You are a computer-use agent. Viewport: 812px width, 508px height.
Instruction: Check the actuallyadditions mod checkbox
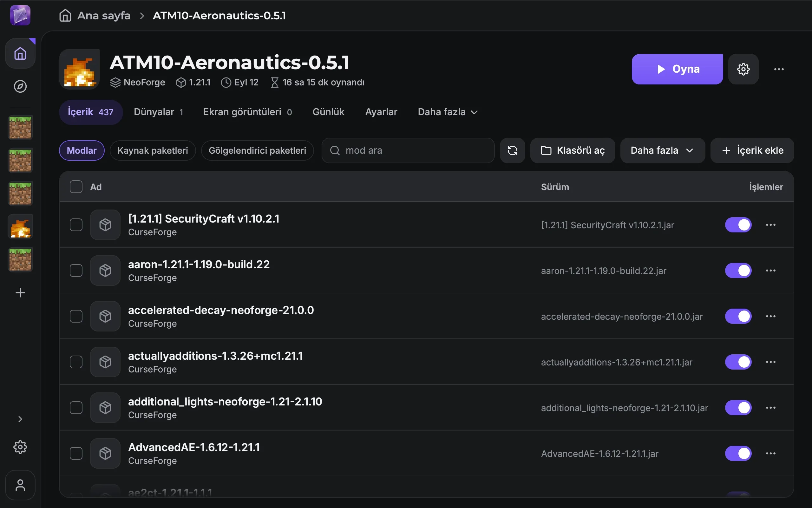click(76, 362)
